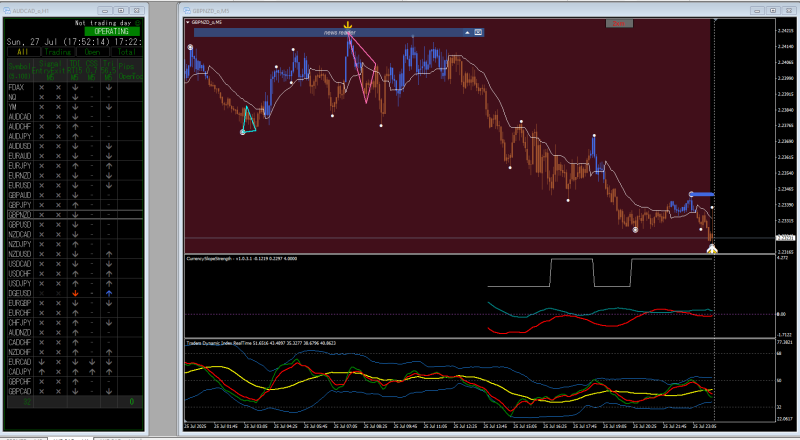Click the yellow down arrow above news reader

[x=347, y=25]
